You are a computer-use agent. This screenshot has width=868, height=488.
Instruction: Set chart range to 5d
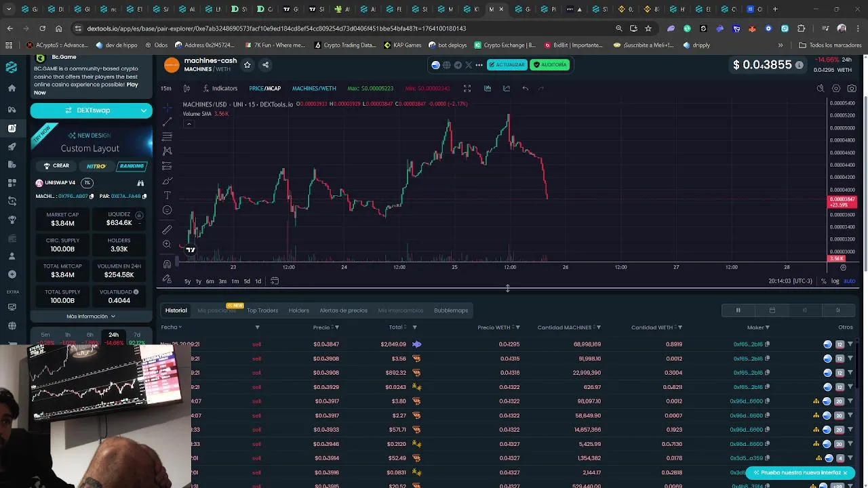coord(247,281)
